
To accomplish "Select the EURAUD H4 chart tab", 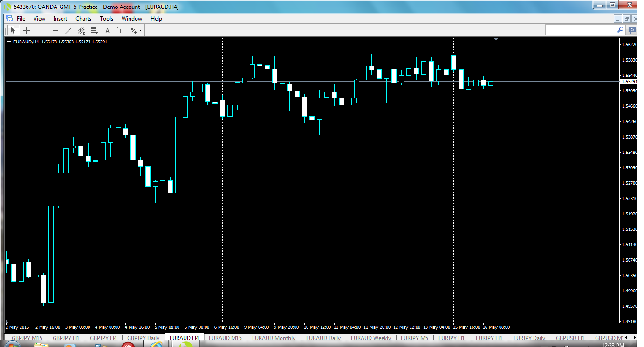I will [x=184, y=338].
